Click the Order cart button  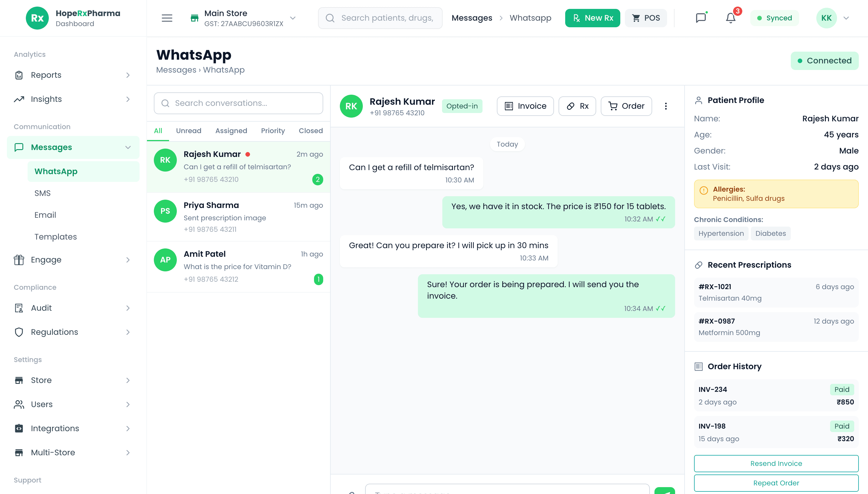pos(626,106)
